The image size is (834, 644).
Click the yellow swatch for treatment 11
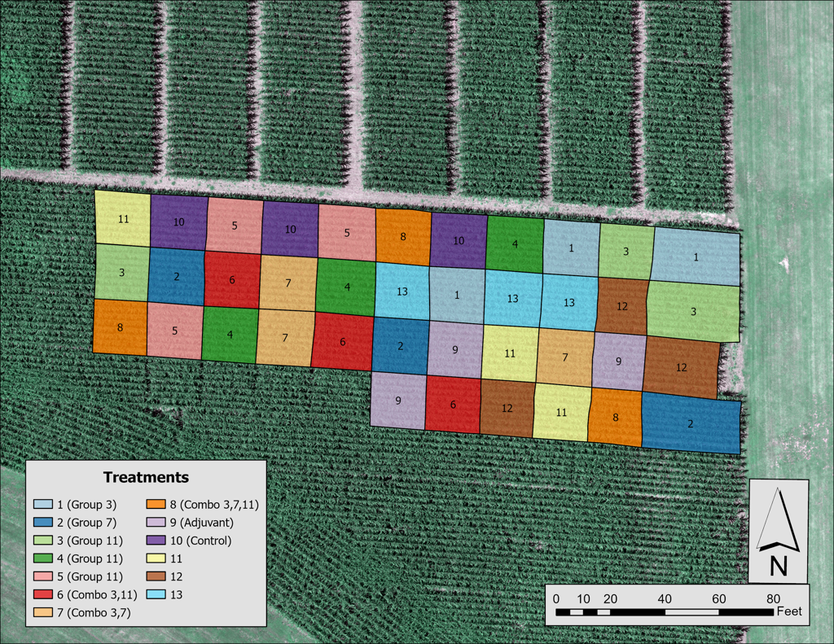tap(156, 559)
